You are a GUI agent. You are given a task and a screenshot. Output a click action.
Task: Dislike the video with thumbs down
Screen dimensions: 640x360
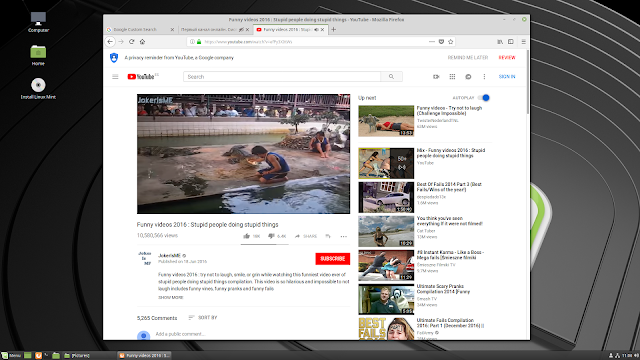pyautogui.click(x=271, y=236)
